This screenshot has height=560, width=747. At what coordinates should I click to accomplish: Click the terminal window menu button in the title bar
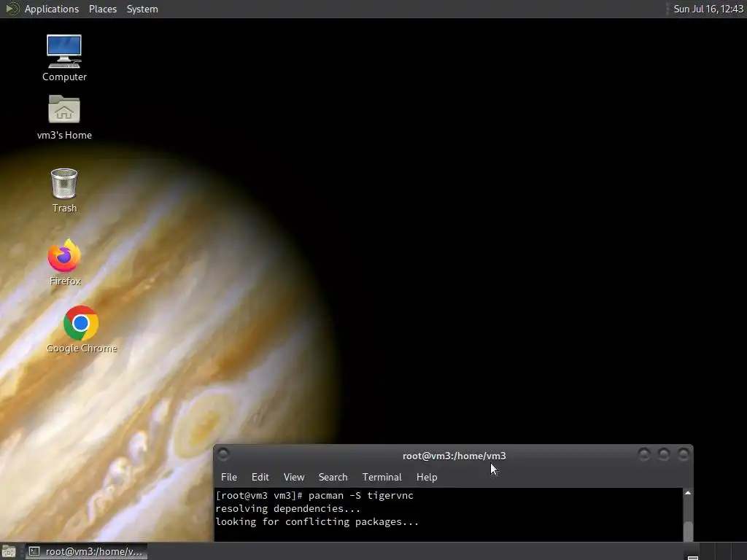pyautogui.click(x=223, y=455)
